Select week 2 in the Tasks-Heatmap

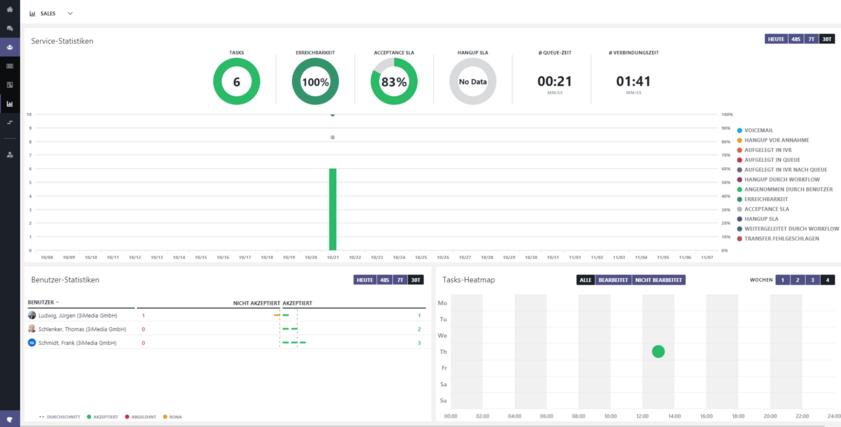[799, 280]
